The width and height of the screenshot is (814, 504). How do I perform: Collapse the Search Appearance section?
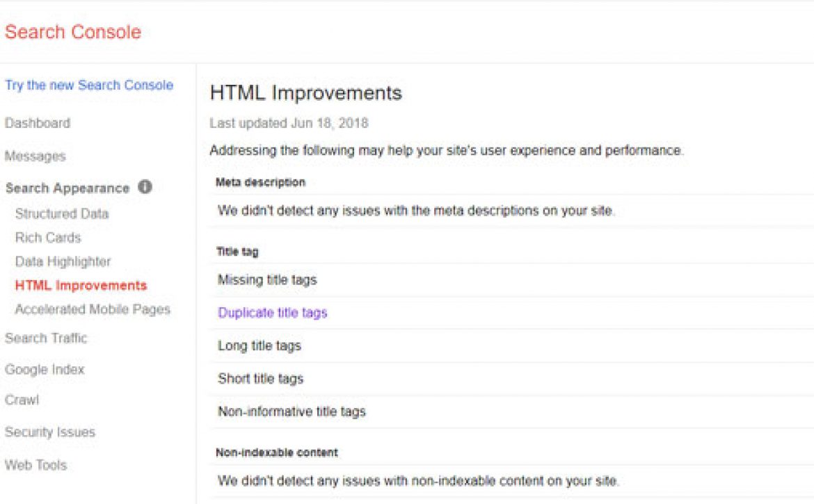pos(67,188)
